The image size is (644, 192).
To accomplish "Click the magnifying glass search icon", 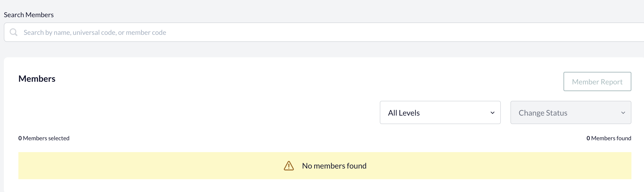I will [14, 32].
